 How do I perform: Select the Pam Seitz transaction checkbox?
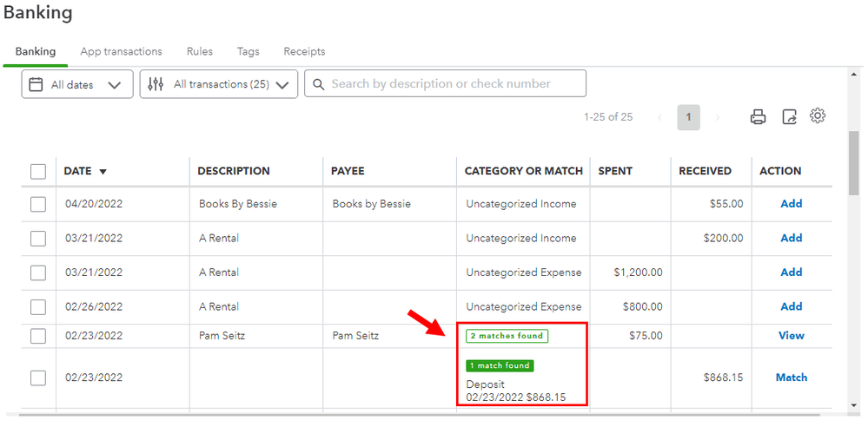[x=38, y=336]
